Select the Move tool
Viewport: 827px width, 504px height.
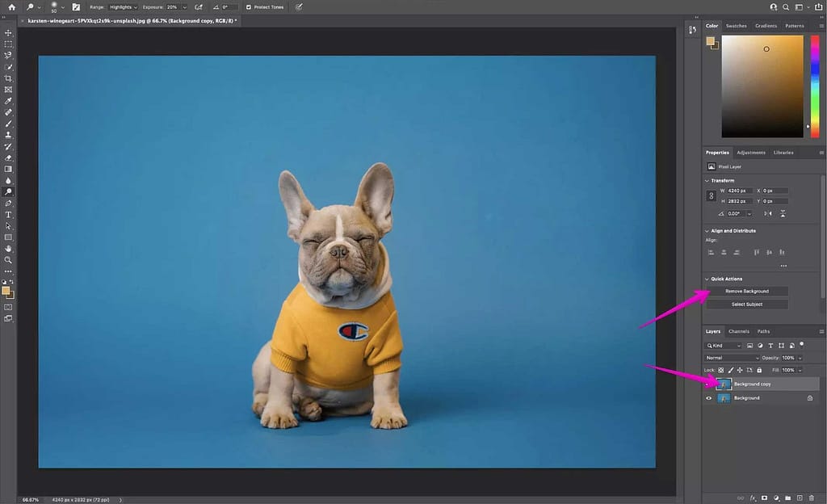[x=9, y=32]
